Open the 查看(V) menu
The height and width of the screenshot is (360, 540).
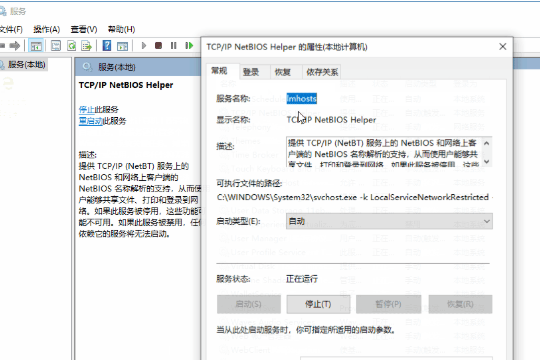click(x=84, y=29)
